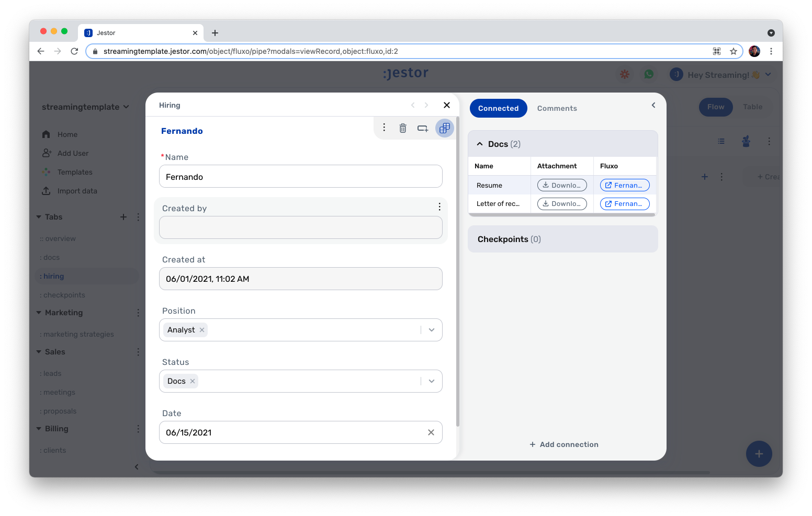This screenshot has width=812, height=516.
Task: Open Marketing section options menu
Action: point(138,313)
